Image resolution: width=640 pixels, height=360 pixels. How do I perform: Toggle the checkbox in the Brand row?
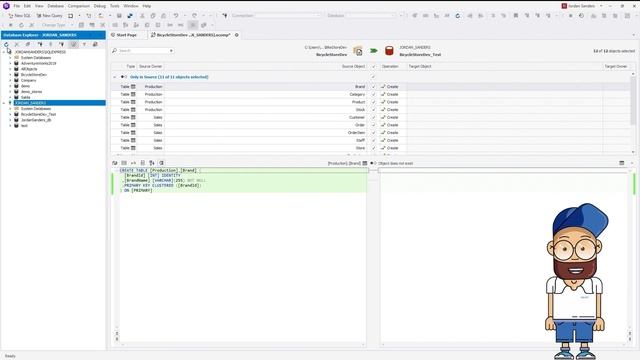[x=373, y=87]
